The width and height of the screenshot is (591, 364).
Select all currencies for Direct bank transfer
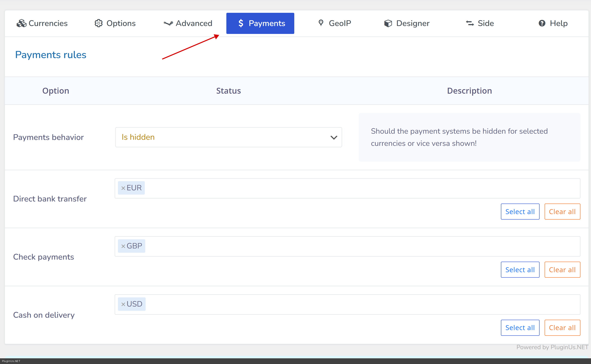click(520, 212)
